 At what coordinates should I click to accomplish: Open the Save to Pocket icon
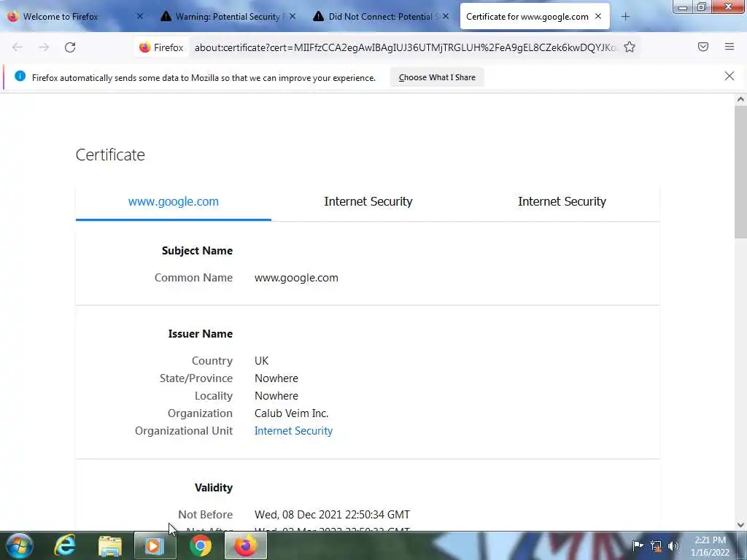click(703, 47)
